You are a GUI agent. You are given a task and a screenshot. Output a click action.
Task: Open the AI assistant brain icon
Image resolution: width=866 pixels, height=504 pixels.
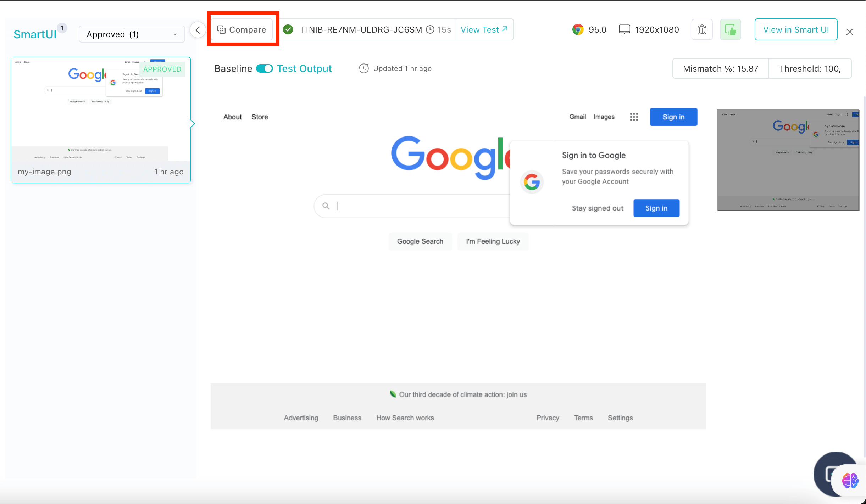point(850,481)
